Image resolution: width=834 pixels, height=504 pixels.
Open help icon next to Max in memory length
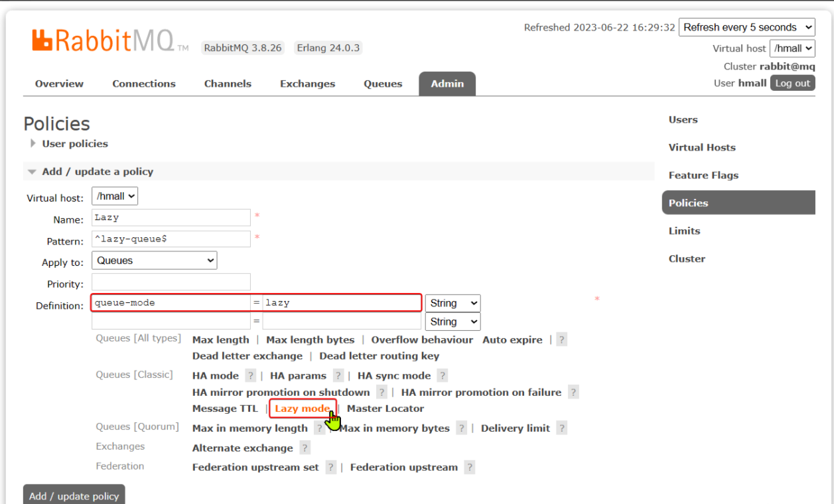[x=319, y=428]
